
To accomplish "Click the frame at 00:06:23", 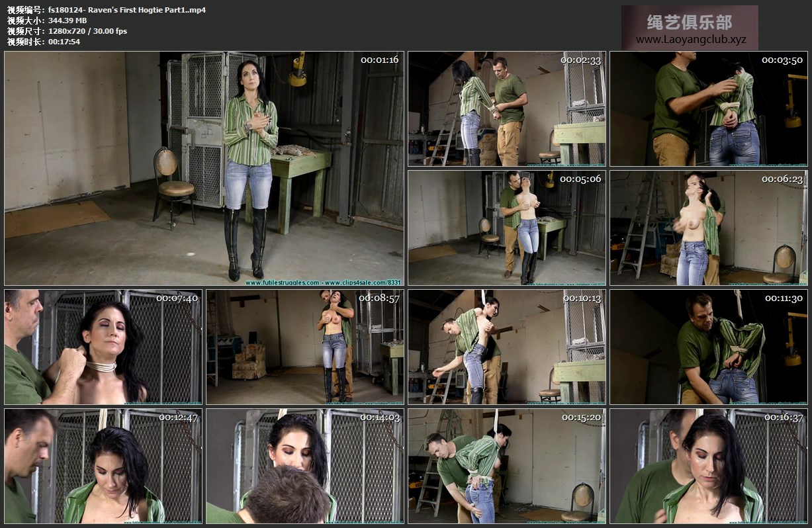I will point(708,228).
